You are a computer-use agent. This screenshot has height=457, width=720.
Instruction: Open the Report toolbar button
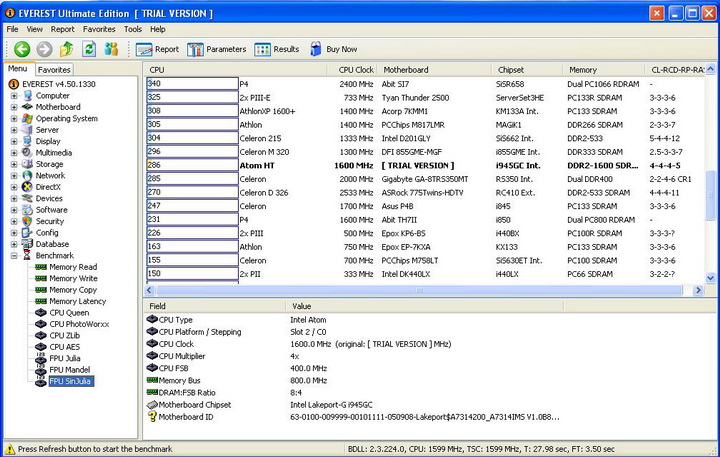tap(157, 49)
